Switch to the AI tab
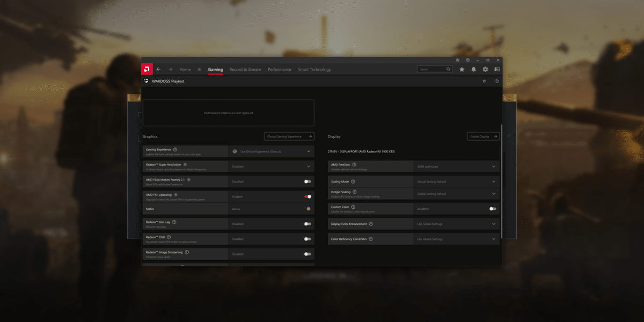This screenshot has height=322, width=644. tap(199, 69)
